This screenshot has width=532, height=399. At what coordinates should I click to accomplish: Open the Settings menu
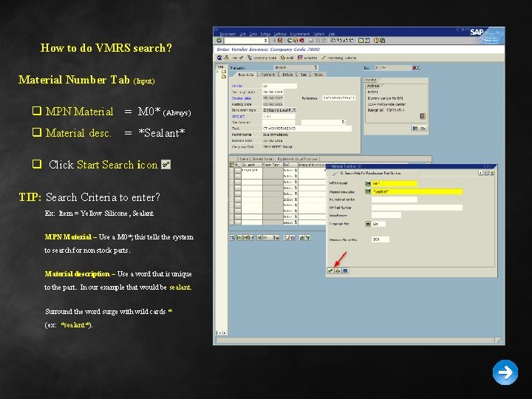coord(280,34)
